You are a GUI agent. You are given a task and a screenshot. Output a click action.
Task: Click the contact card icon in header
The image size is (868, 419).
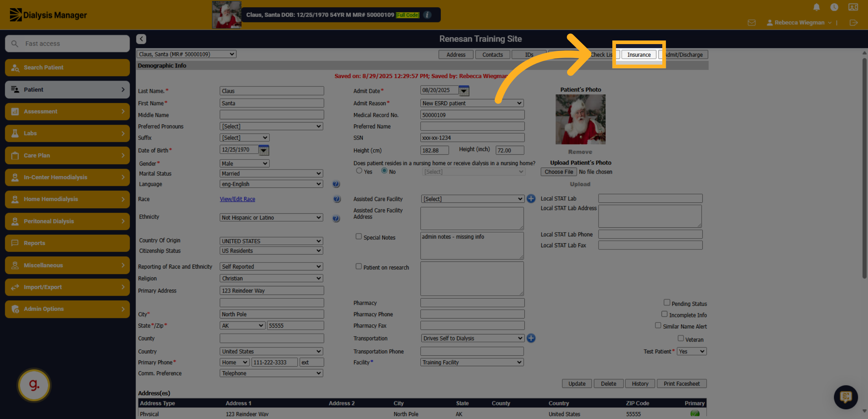(x=853, y=7)
